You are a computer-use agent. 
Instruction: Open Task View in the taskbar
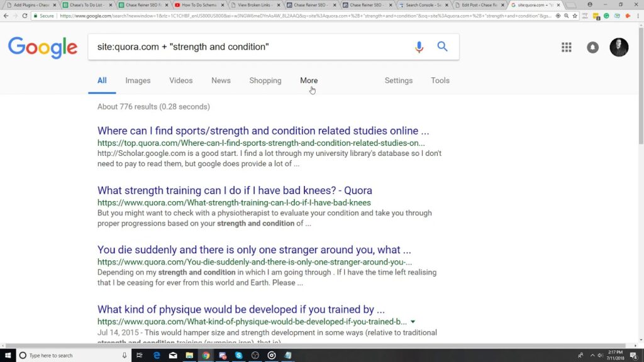pos(140,356)
